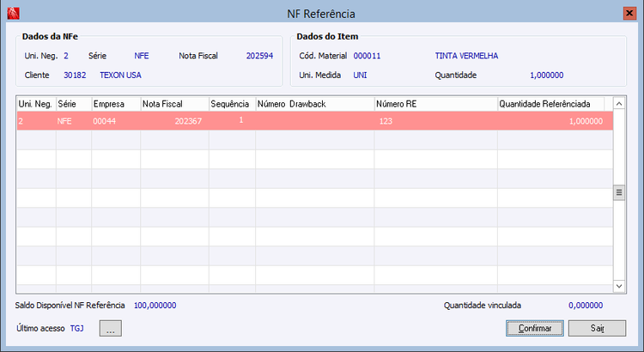Screen dimensions: 644x352
Task: Click the Uni. Neg. cell 2 in highlighted row
Action: point(36,121)
